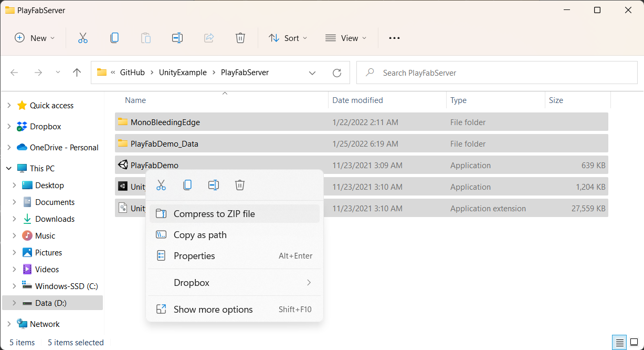The height and width of the screenshot is (350, 644).
Task: Click the Dropbox icon in navigation pane
Action: (22, 127)
